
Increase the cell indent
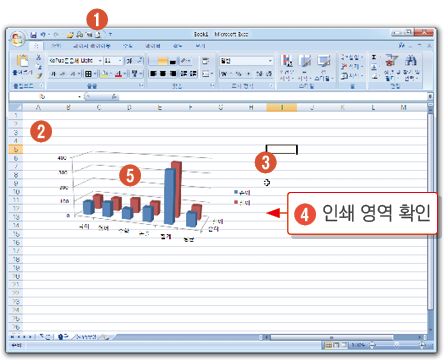194,74
